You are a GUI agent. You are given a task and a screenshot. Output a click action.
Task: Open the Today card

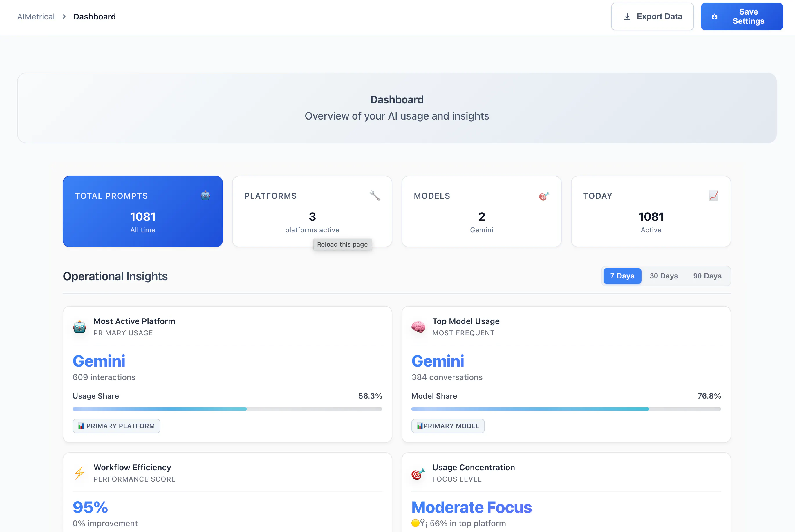coord(651,211)
